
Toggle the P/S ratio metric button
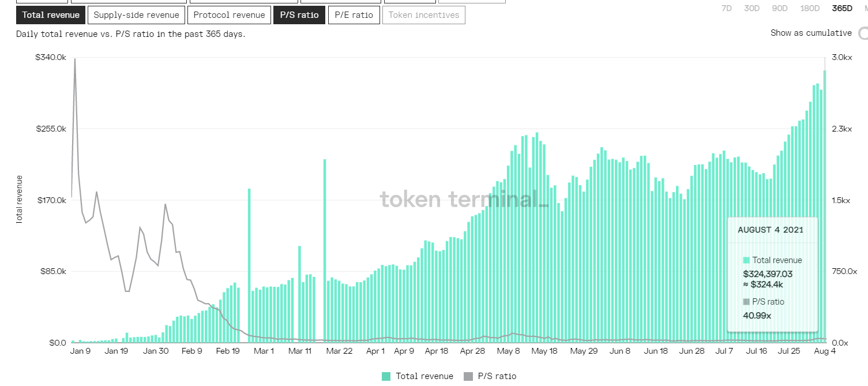coord(299,15)
